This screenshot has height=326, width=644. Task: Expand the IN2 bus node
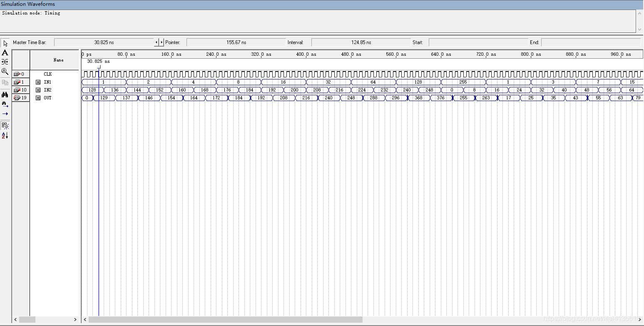pyautogui.click(x=38, y=90)
